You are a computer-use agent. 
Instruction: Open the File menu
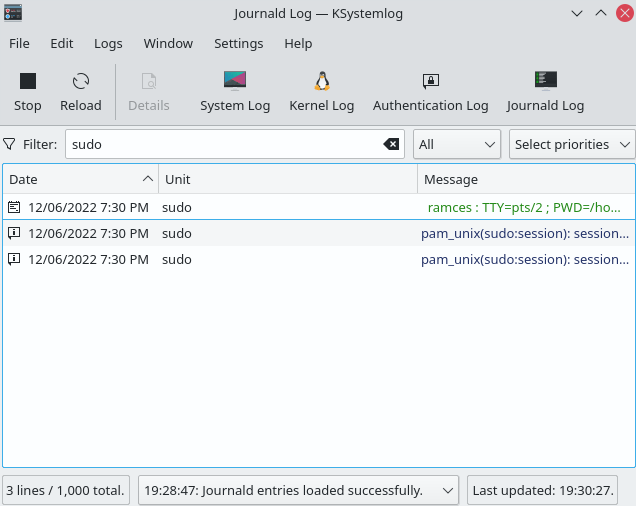(19, 43)
